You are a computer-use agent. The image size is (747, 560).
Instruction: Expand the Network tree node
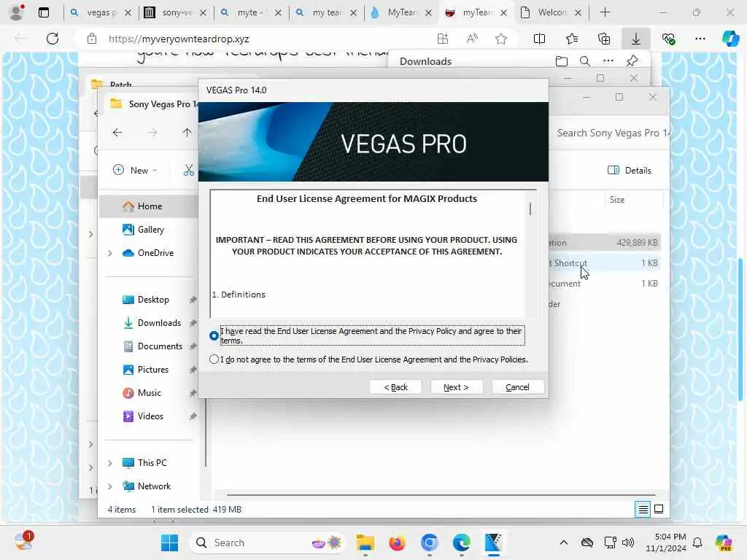pos(110,486)
